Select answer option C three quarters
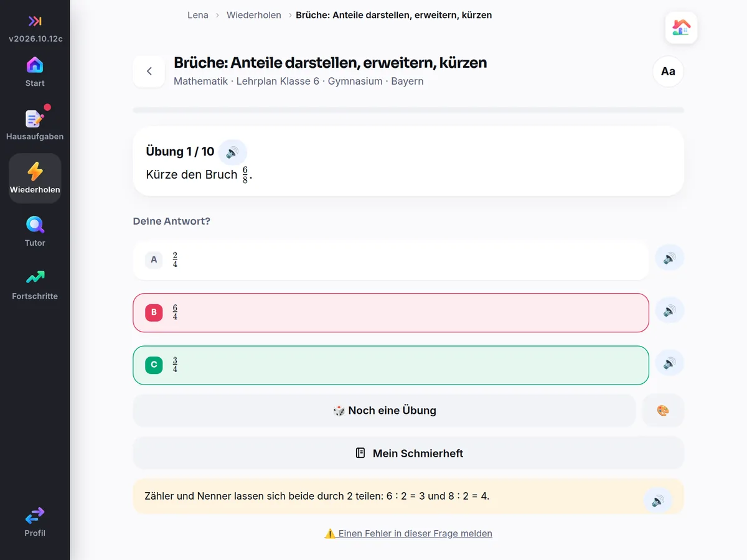 391,365
